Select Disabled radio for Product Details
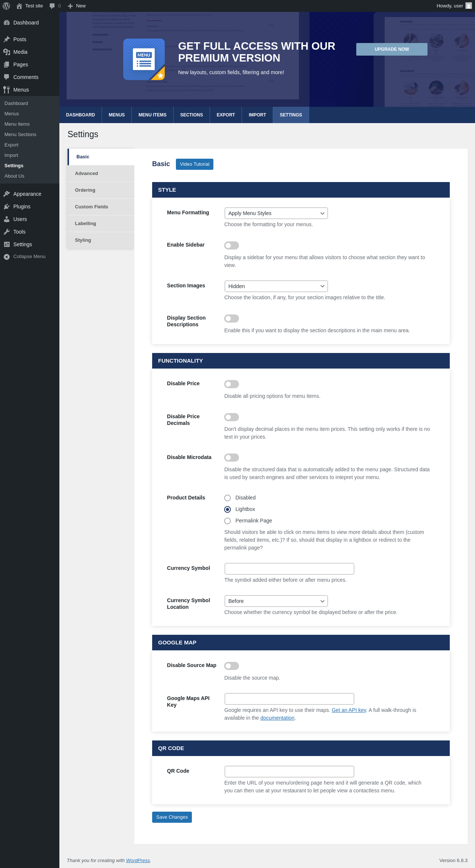Screen dimensions: 475x868 point(227,498)
